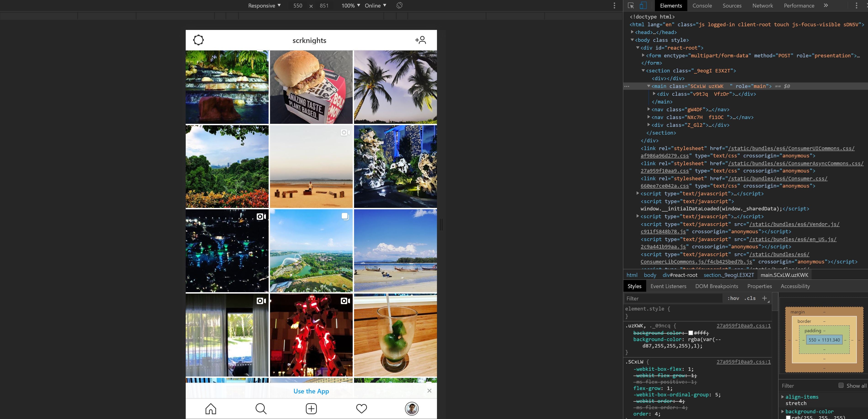Open profile avatar in bottom nav
The height and width of the screenshot is (419, 868).
(411, 408)
